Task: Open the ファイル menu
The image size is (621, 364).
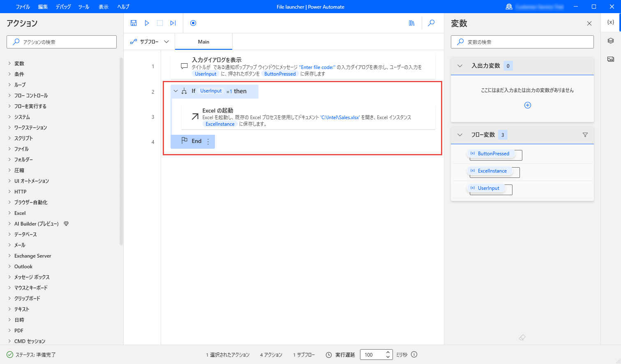Action: point(23,7)
